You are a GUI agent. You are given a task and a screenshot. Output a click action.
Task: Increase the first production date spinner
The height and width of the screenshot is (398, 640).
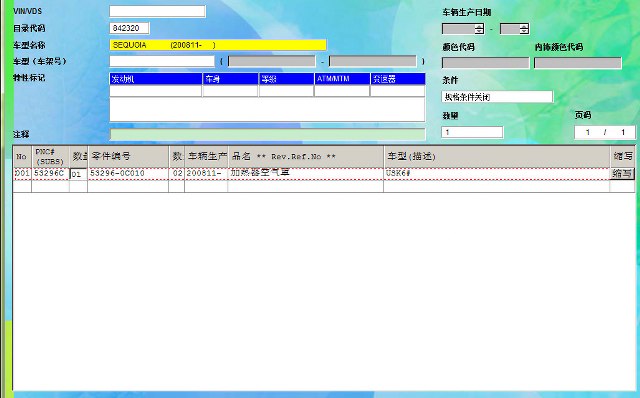(479, 26)
